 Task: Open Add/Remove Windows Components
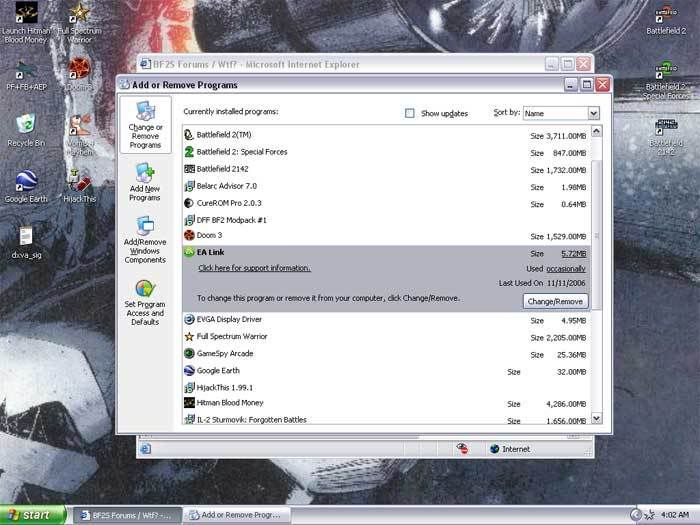[x=145, y=240]
